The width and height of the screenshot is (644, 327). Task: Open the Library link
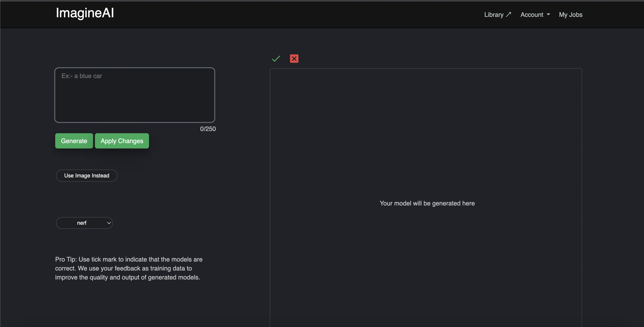(494, 15)
